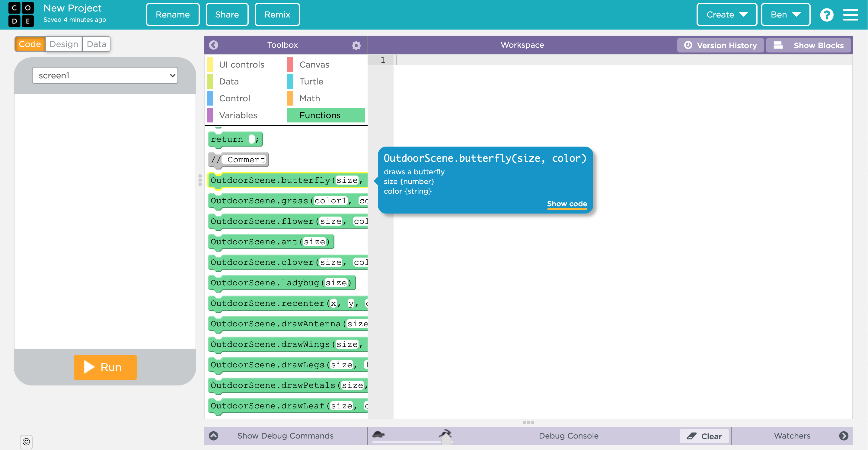Click line 1 in the workspace editor
Viewport: 868px width, 450px height.
pos(623,60)
